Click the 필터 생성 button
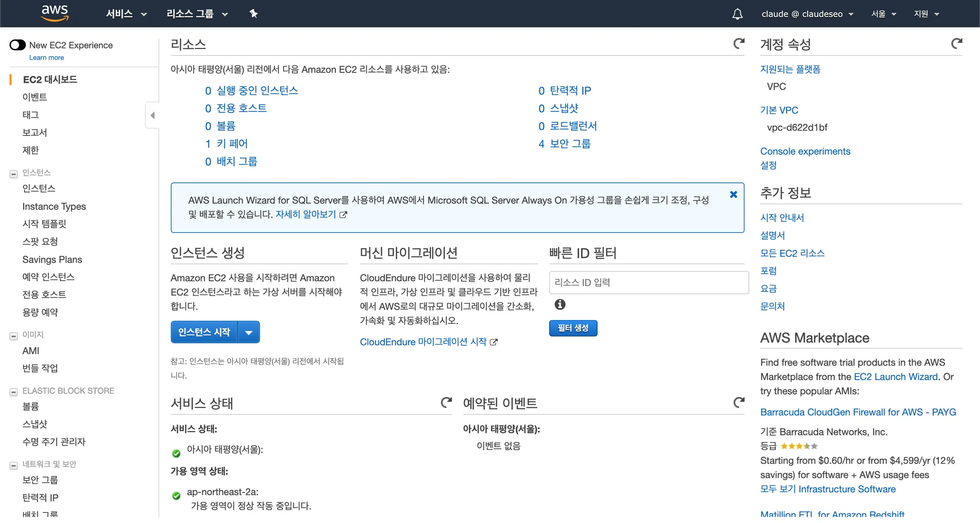Screen dimensions: 980x523 [x=573, y=328]
